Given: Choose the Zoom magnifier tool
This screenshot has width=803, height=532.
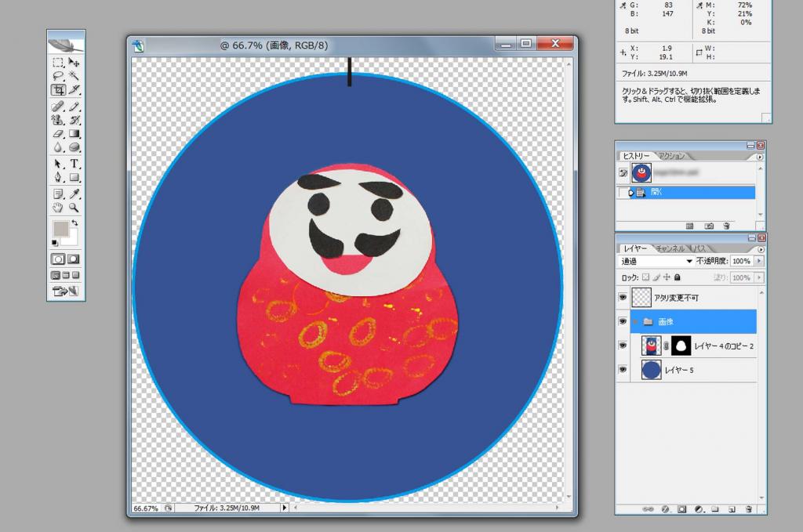Looking at the screenshot, I should pos(74,208).
